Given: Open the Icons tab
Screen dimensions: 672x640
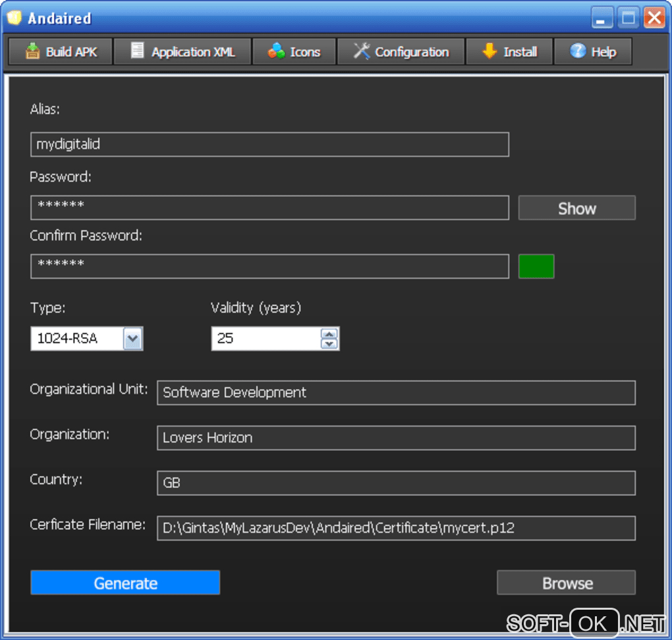Looking at the screenshot, I should tap(294, 52).
